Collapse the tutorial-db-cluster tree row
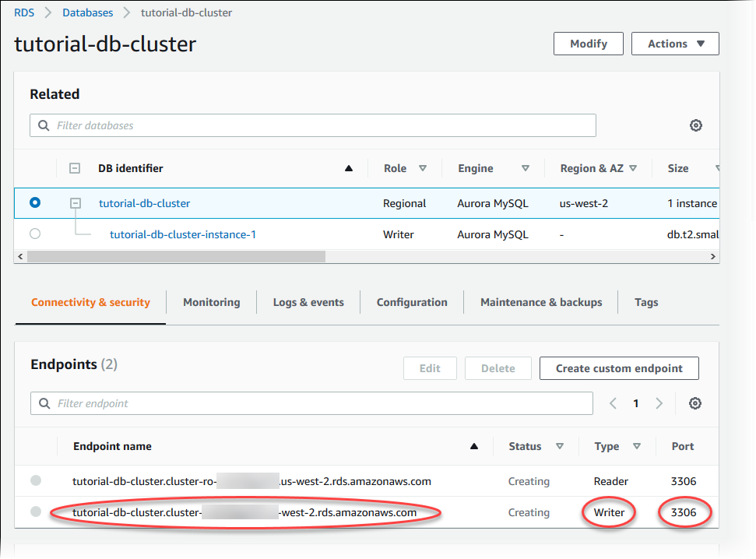 tap(76, 203)
